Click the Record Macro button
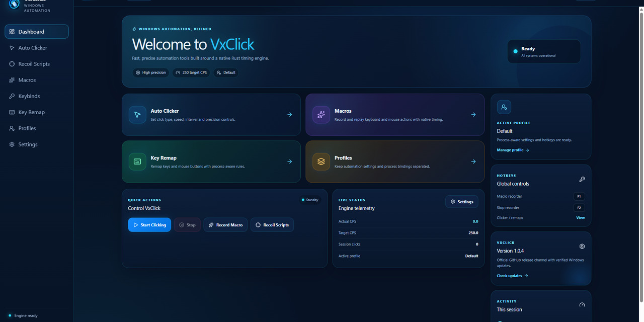Image resolution: width=644 pixels, height=322 pixels. coord(225,225)
